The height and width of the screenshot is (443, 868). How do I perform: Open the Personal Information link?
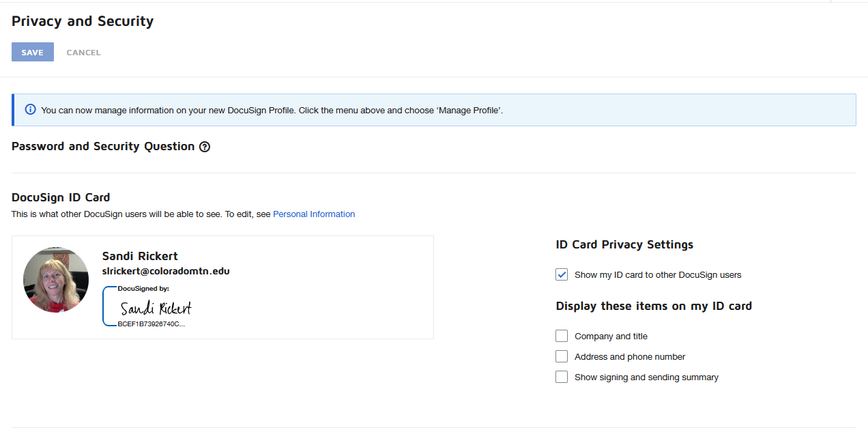[x=314, y=214]
